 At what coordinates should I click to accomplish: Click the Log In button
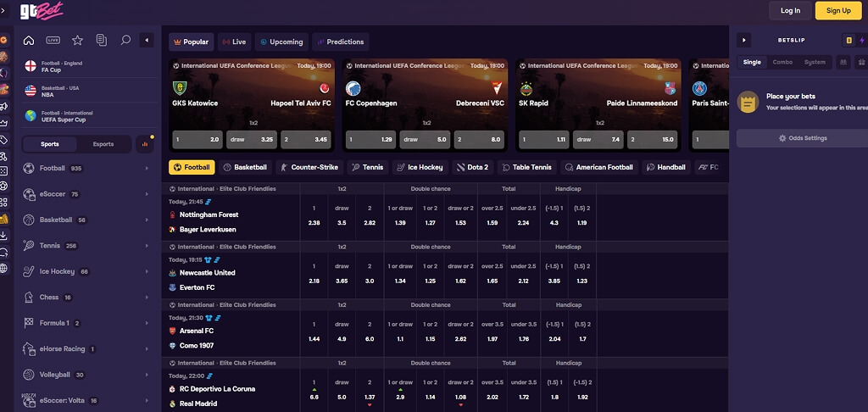790,10
